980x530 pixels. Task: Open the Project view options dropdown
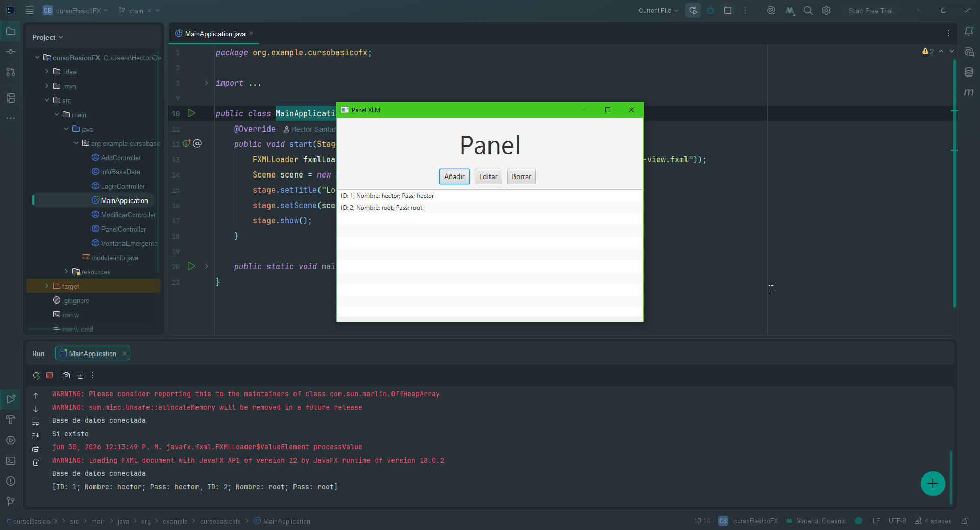point(47,37)
